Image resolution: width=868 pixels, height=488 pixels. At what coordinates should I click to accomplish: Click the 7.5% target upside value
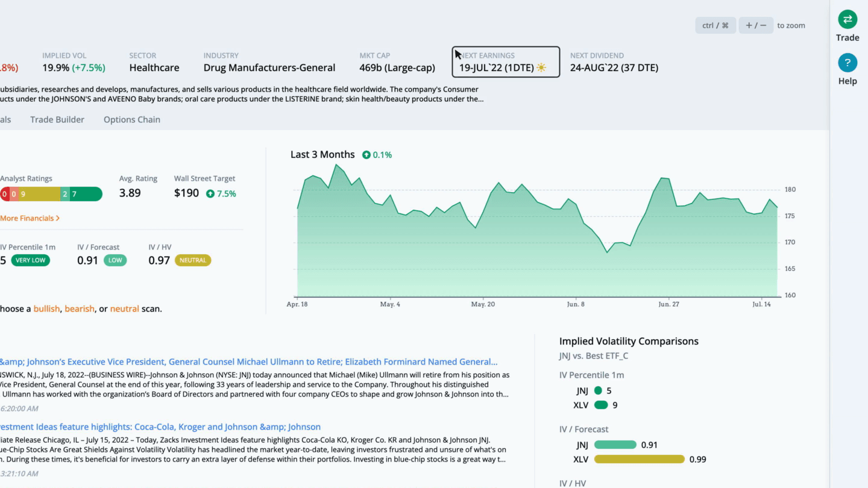(227, 193)
